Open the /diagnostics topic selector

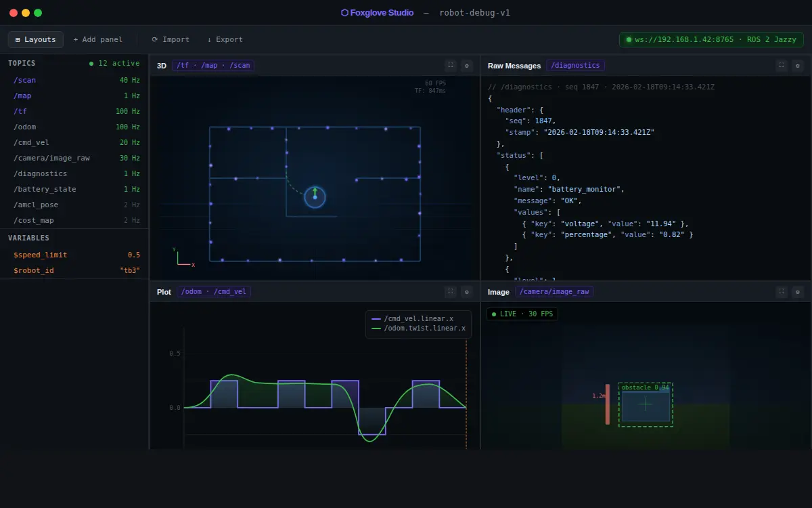(575, 65)
